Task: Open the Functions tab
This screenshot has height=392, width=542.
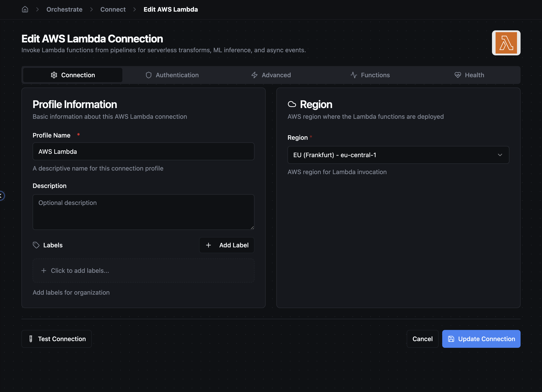Action: (x=370, y=75)
